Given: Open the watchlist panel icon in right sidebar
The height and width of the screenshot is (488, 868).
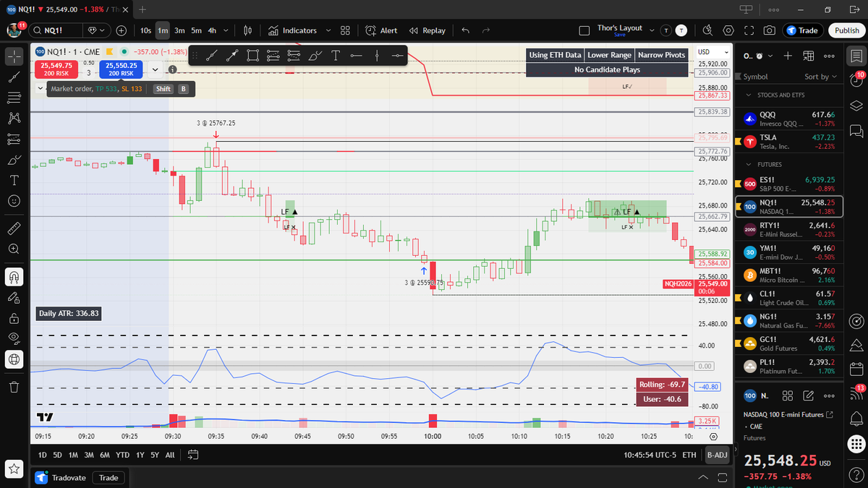Looking at the screenshot, I should (x=857, y=55).
